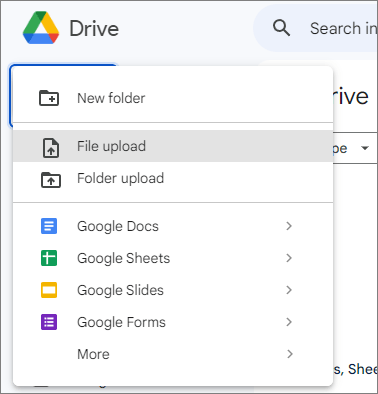
Task: Expand the Google Slides submenu chevron
Action: click(x=289, y=290)
